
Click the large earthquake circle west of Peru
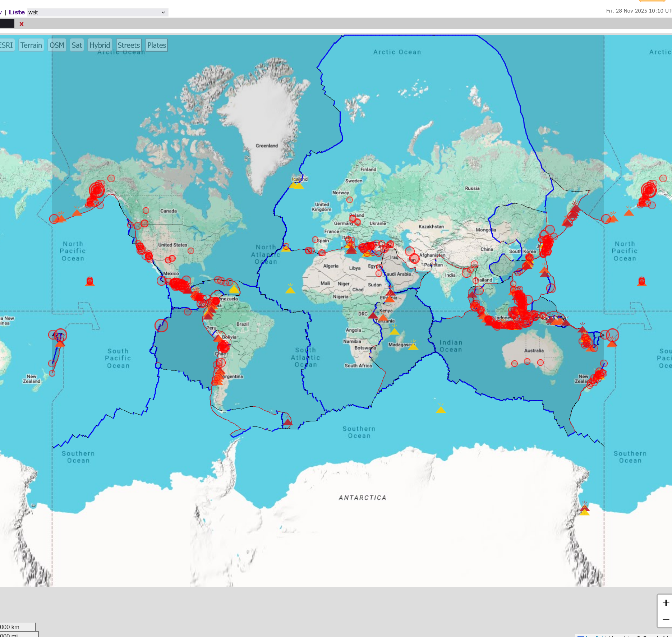coord(161,326)
